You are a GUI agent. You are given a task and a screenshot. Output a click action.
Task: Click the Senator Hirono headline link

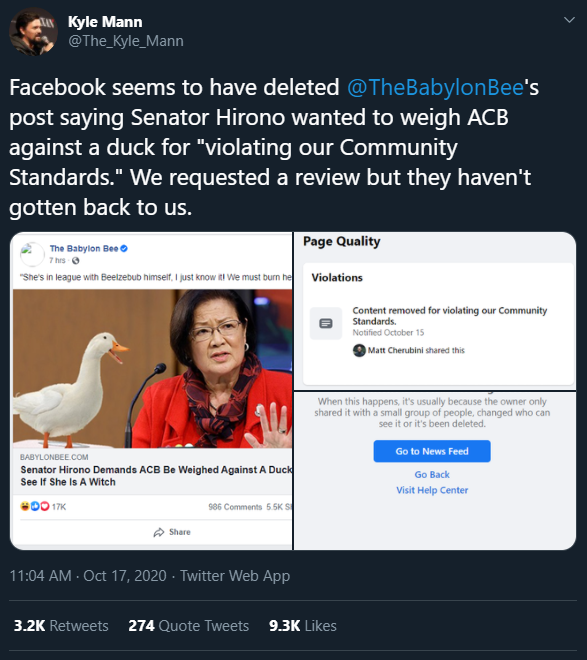tap(156, 476)
